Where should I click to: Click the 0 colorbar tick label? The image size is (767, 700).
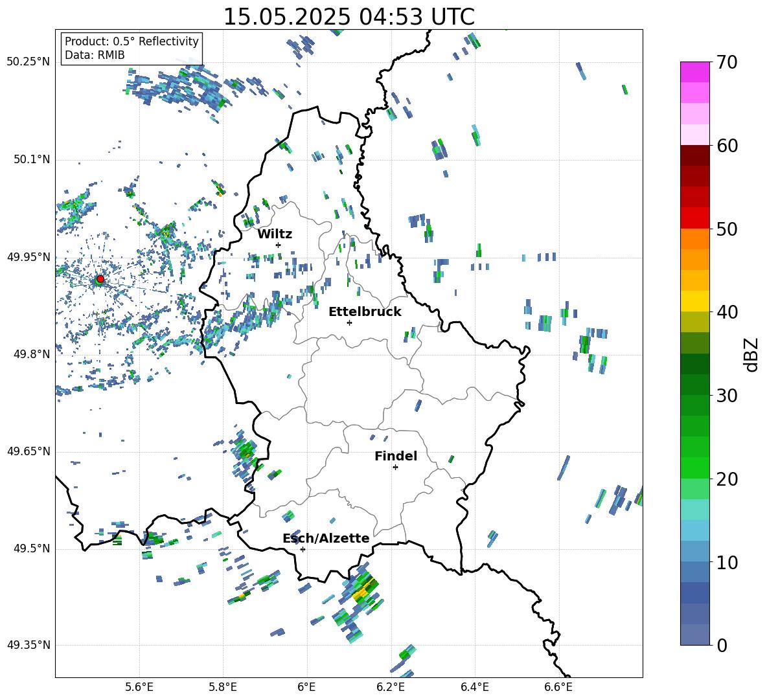click(722, 646)
